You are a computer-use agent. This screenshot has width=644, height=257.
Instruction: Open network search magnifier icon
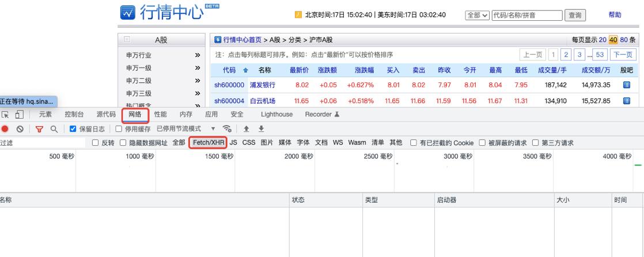(54, 129)
